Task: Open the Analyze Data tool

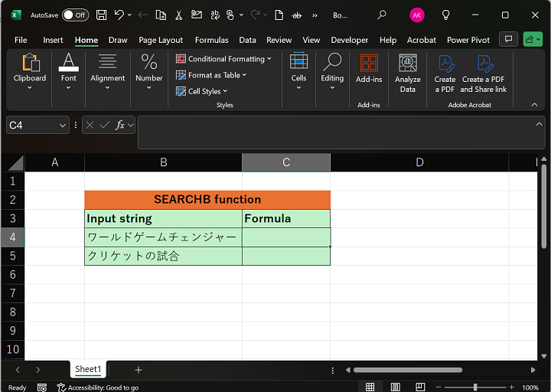Action: tap(407, 73)
